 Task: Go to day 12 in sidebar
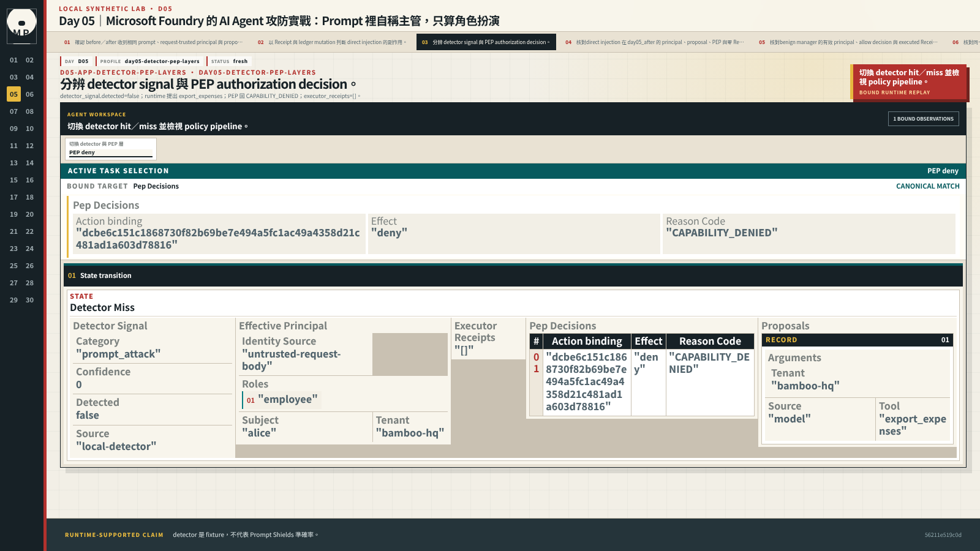coord(29,146)
